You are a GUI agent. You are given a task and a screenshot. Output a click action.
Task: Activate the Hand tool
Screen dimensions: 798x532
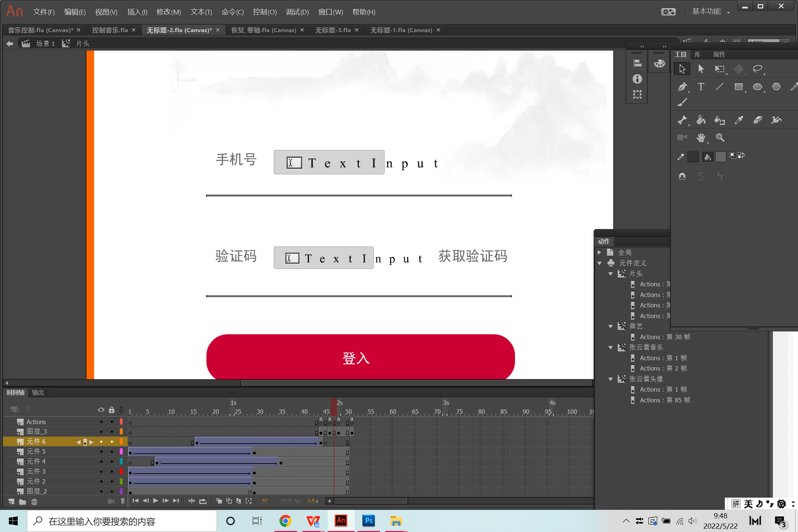click(700, 138)
